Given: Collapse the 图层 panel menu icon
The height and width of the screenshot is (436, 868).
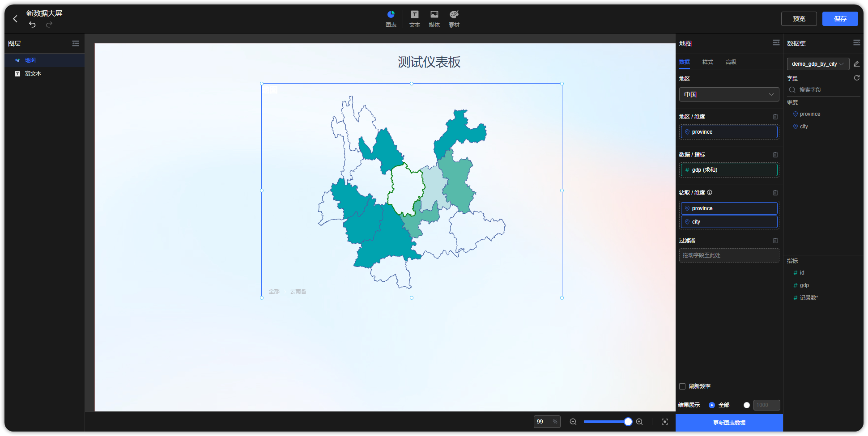Looking at the screenshot, I should pos(76,43).
